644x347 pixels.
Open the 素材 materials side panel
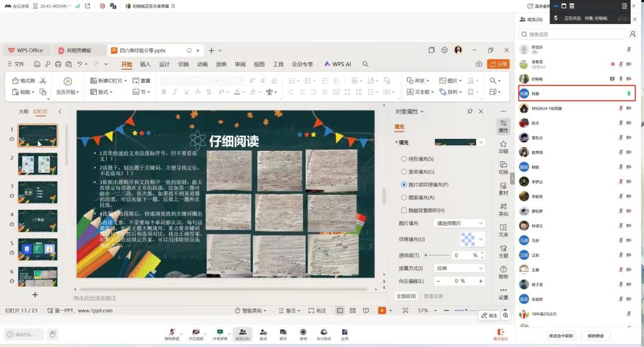pos(503,189)
